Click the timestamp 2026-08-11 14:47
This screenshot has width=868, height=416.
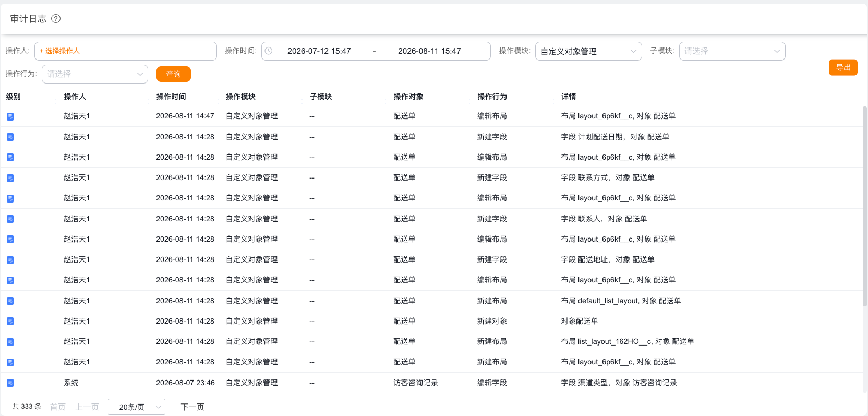[x=185, y=116]
